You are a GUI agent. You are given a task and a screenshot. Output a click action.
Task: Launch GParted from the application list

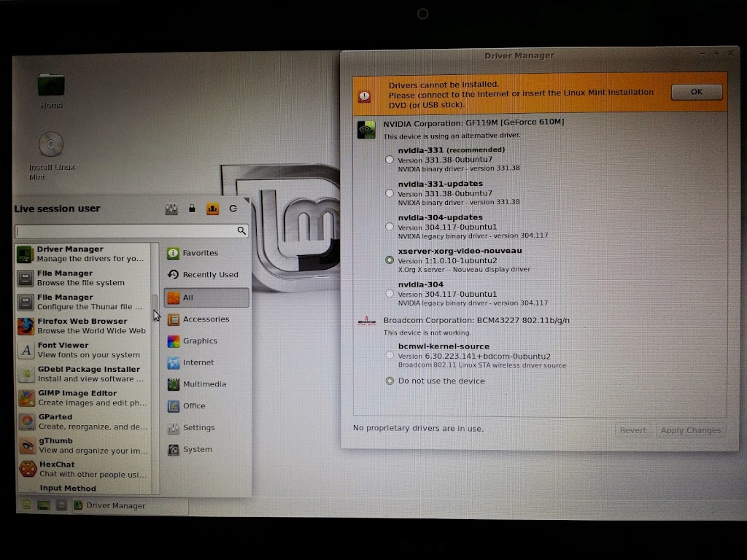tap(82, 422)
